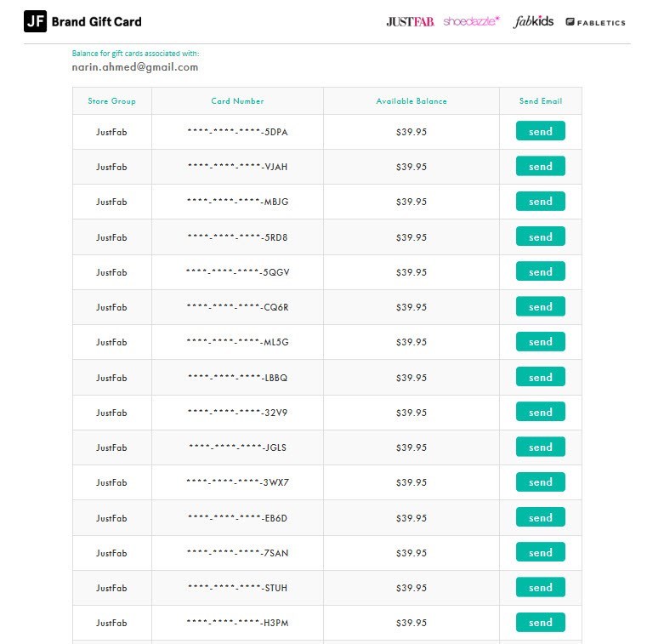Click the $39.95 balance in H3PM row

point(411,623)
